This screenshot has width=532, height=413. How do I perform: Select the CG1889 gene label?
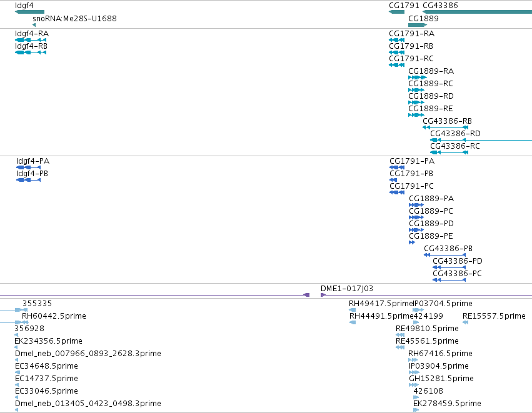click(x=423, y=19)
